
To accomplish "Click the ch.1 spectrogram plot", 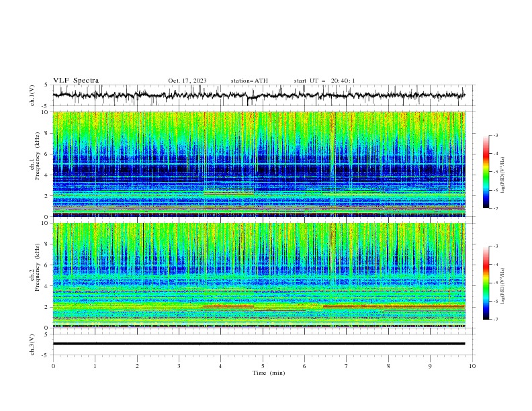I will point(259,164).
